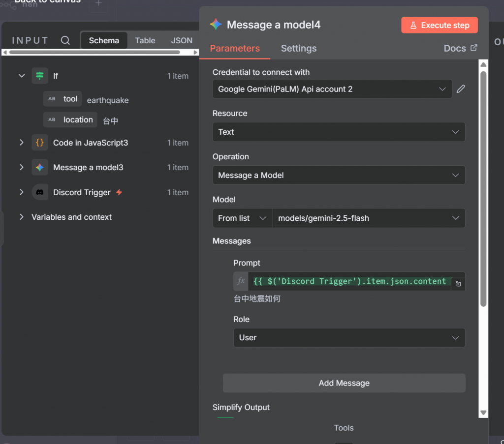Click the input panel horizontal scrollbar thumb
This screenshot has height=444, width=504.
[x=94, y=52]
